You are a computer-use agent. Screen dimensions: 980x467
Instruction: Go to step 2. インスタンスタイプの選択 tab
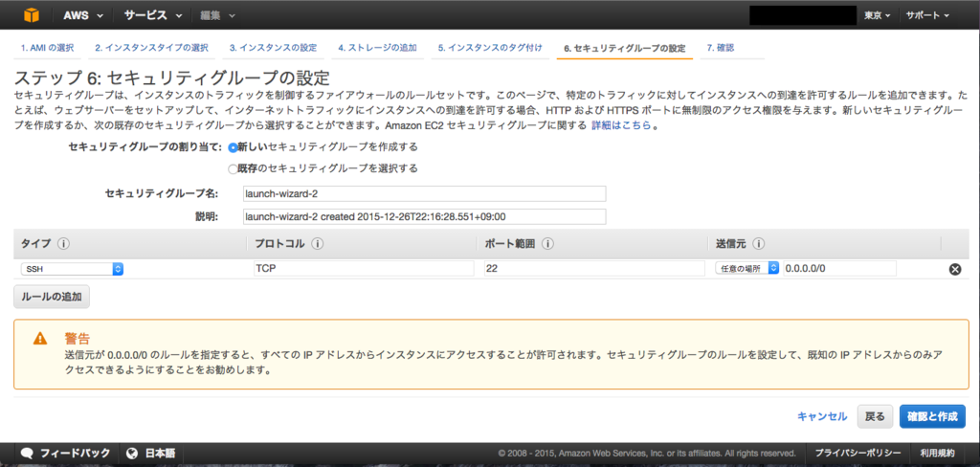click(152, 48)
